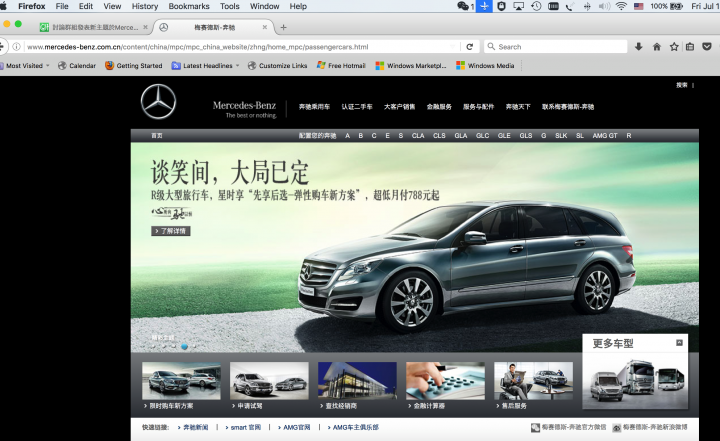Click the AirPlay display icon in the menu bar
The image size is (720, 441).
[518, 6]
